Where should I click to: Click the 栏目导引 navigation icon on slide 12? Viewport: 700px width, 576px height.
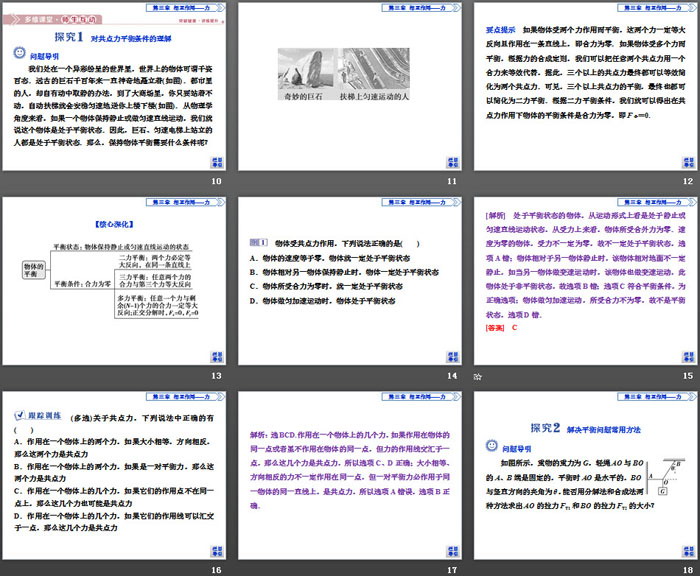pyautogui.click(x=688, y=163)
